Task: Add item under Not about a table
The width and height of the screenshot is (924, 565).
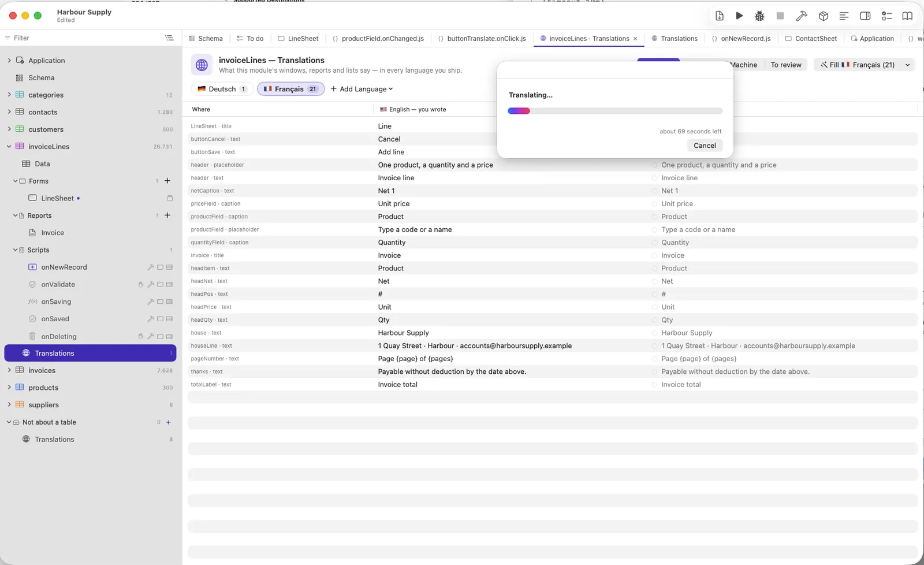Action: coord(169,422)
